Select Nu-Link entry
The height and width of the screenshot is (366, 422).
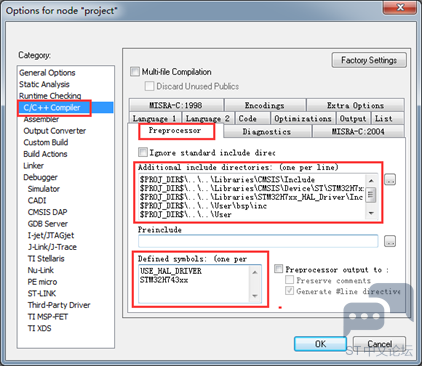[40, 270]
